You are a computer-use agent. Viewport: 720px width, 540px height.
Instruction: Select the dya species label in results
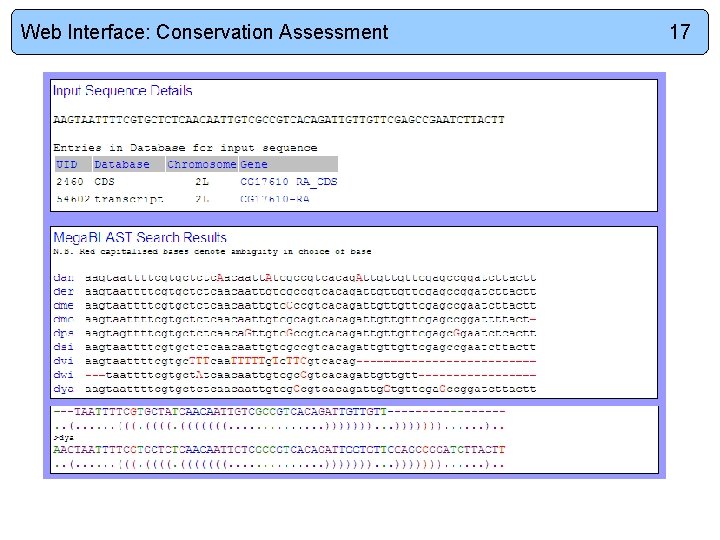pyautogui.click(x=63, y=389)
